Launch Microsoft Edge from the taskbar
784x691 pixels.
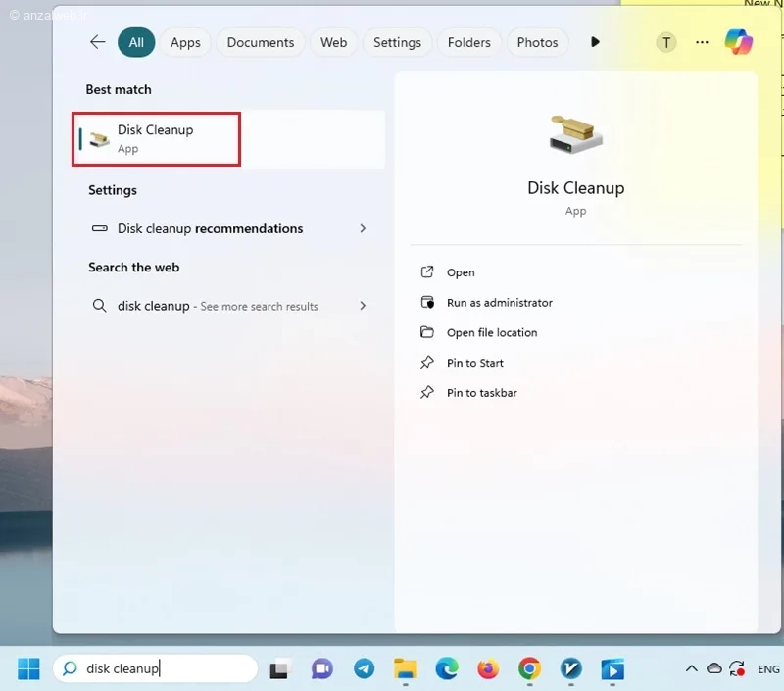(x=447, y=669)
